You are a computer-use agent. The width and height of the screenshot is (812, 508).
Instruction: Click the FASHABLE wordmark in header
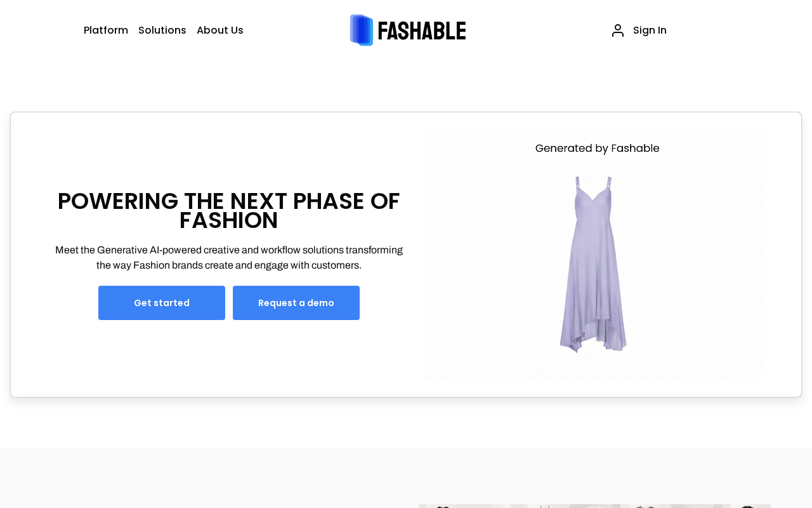(x=422, y=30)
